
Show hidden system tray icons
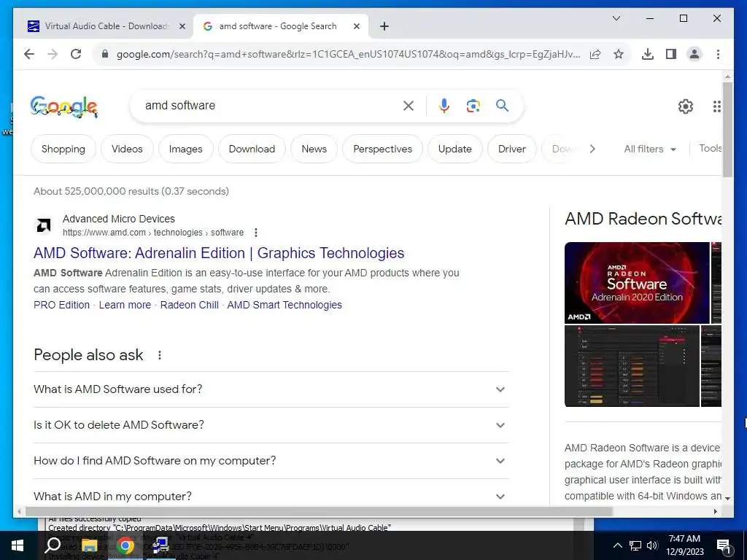point(617,545)
